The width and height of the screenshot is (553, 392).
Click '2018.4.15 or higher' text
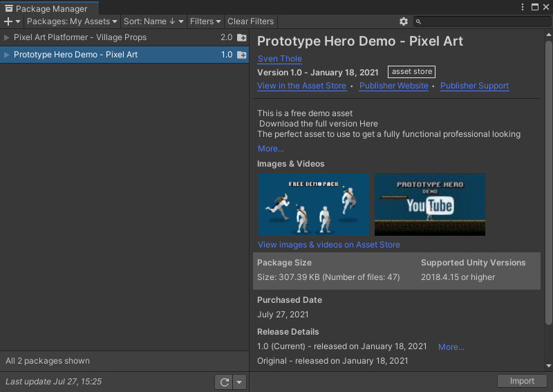[x=458, y=277]
